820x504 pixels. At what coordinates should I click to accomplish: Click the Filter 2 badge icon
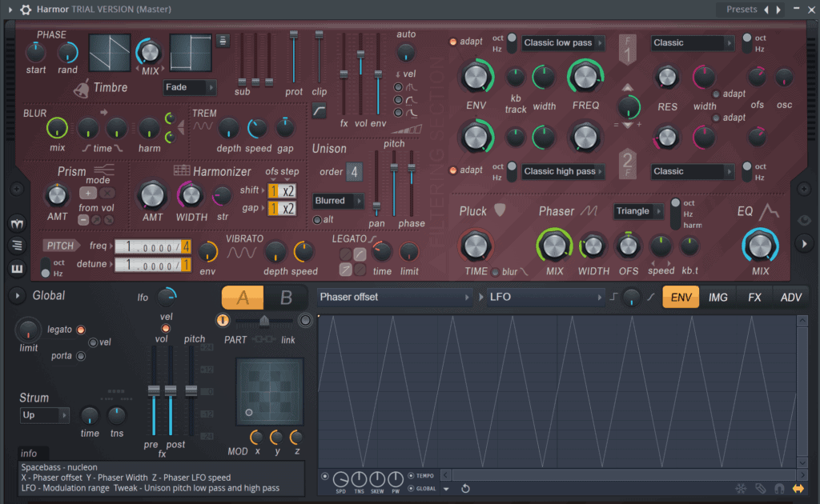tap(628, 165)
